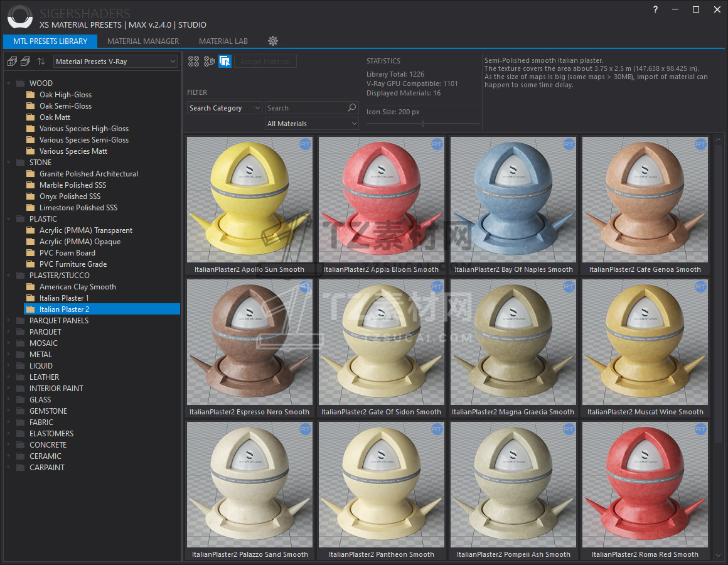
Task: Expand the PARQUET PANELS category arrow
Action: [9, 320]
